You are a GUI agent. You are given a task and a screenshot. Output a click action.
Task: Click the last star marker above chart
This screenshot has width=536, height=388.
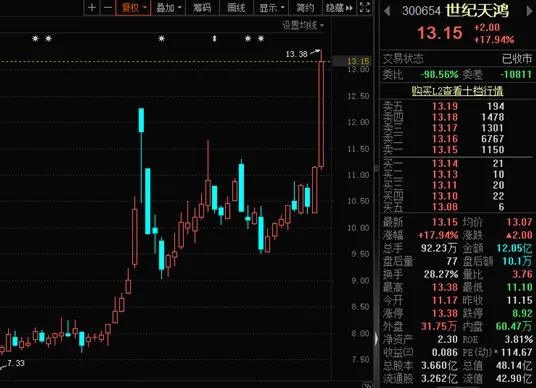point(261,39)
